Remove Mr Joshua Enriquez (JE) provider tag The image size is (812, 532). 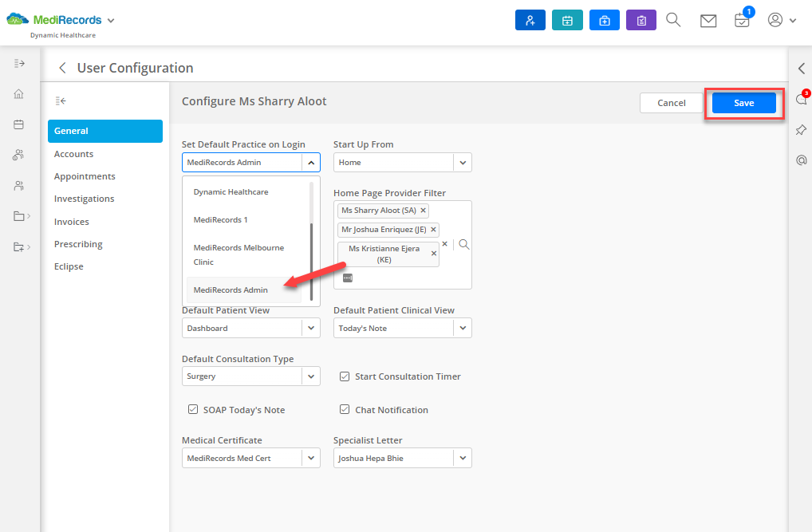click(433, 230)
